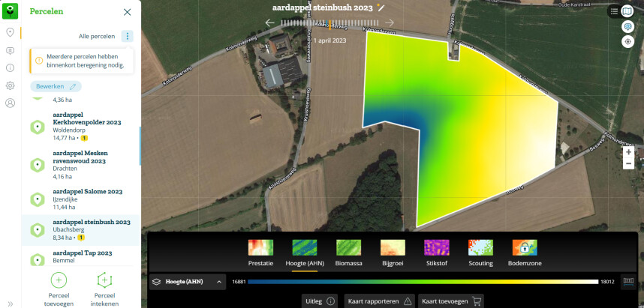
Task: Expand the Hoogte (AHN) layer selector
Action: [x=188, y=282]
